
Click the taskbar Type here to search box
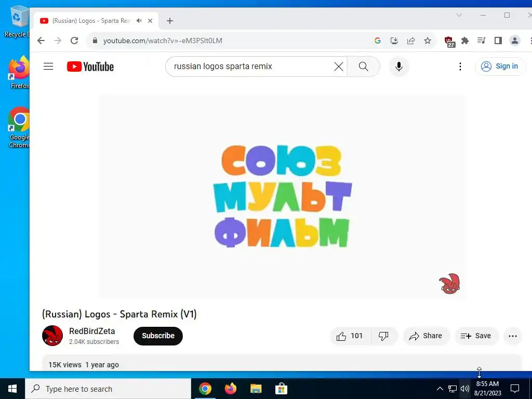[108, 389]
